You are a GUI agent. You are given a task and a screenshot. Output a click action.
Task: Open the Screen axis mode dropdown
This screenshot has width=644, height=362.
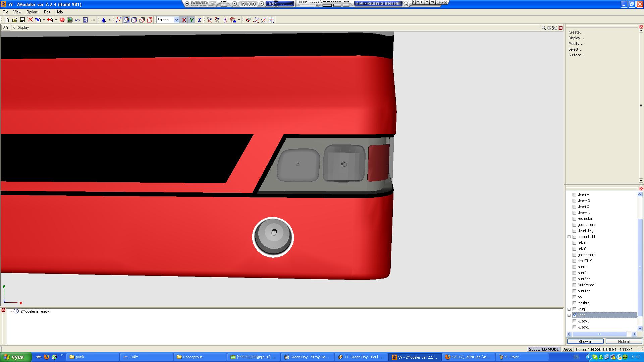click(x=176, y=20)
